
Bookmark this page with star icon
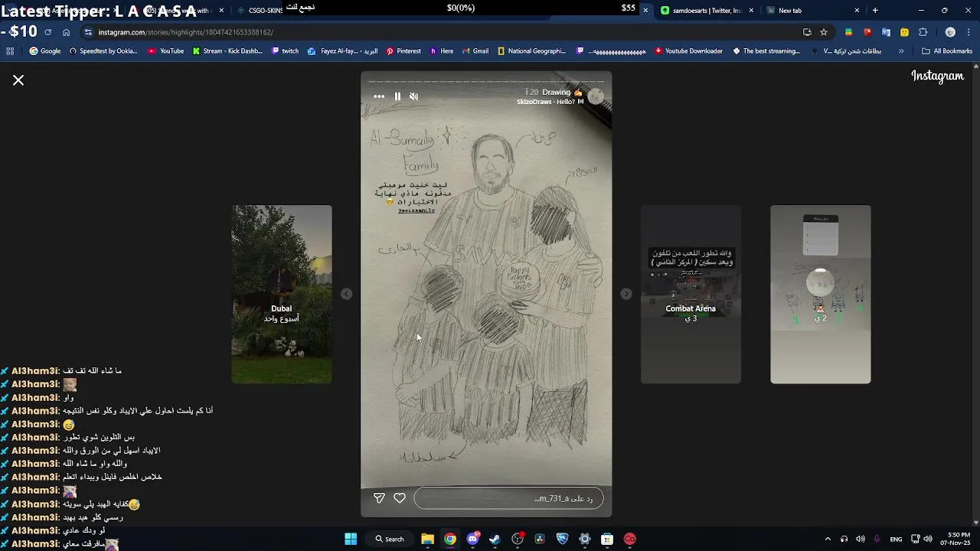click(x=824, y=32)
